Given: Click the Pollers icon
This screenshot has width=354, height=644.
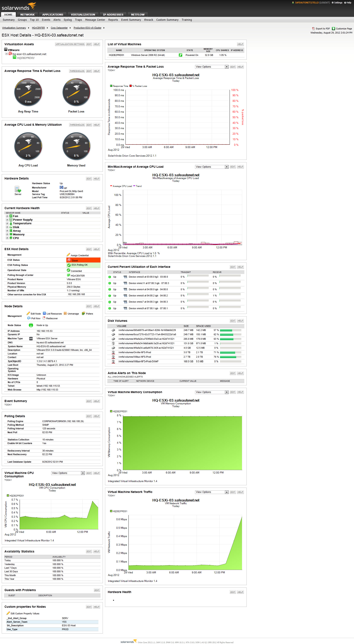Looking at the screenshot, I should pyautogui.click(x=83, y=313).
